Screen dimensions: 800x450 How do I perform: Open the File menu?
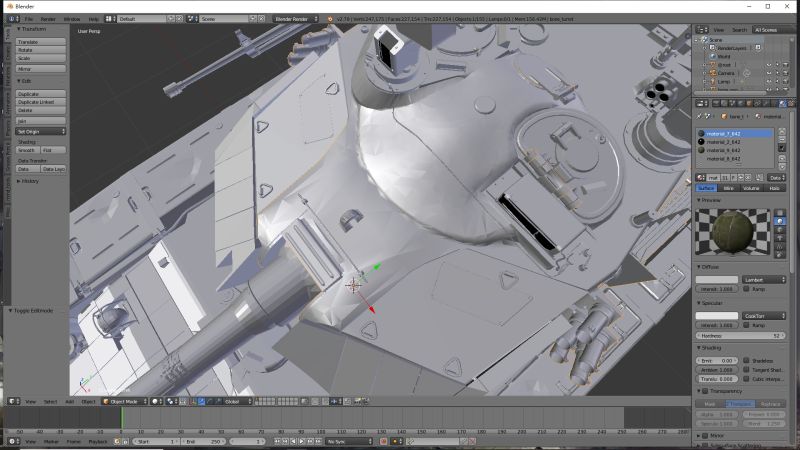coord(29,19)
